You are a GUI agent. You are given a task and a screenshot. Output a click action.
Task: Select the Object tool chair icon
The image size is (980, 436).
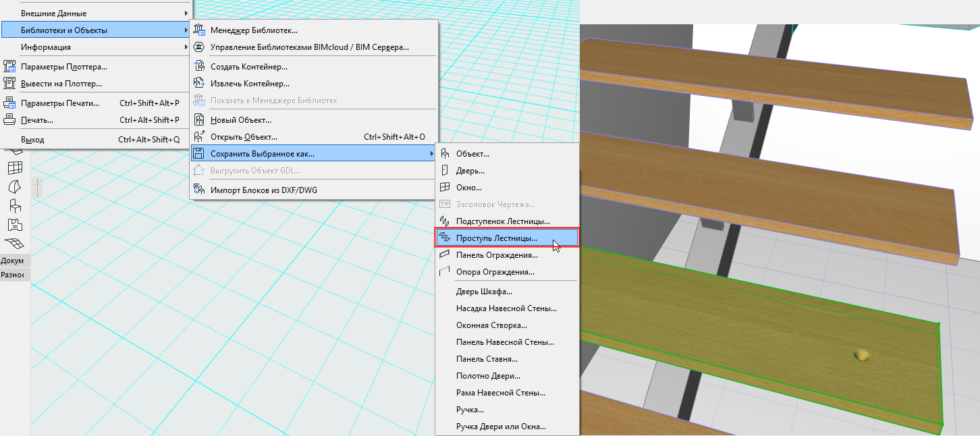[x=14, y=205]
